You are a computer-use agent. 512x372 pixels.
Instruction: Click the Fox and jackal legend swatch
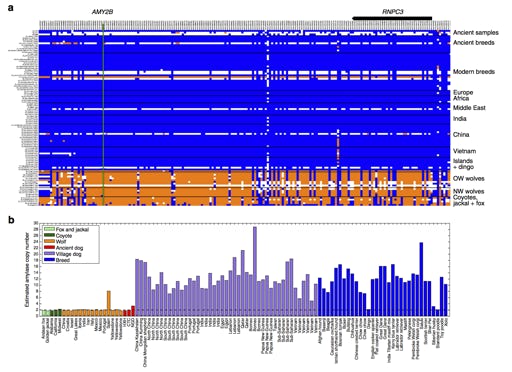[49, 230]
